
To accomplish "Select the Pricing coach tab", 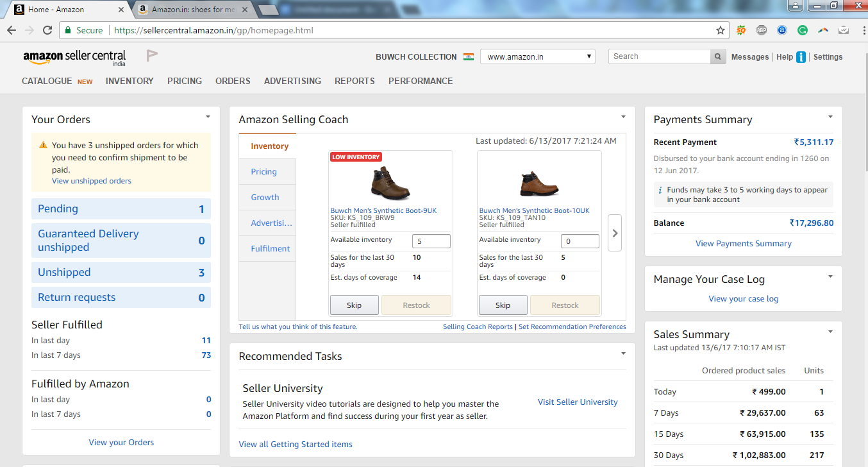I will point(267,172).
